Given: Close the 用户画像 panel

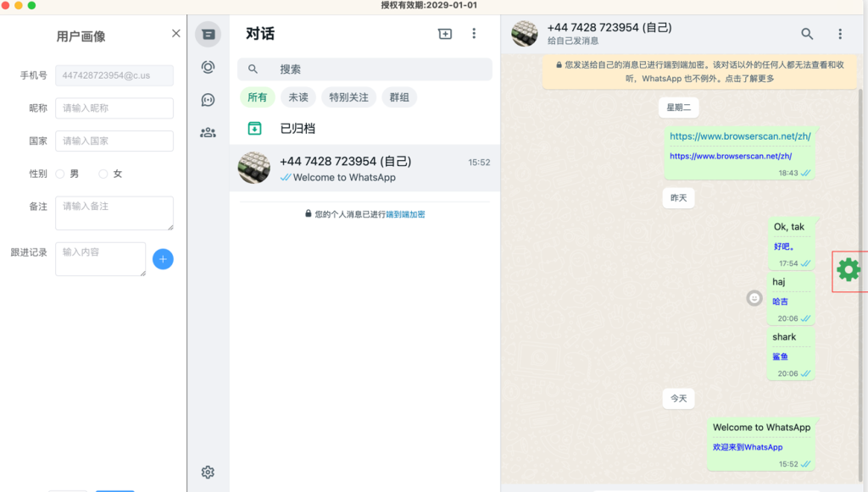Looking at the screenshot, I should click(176, 33).
